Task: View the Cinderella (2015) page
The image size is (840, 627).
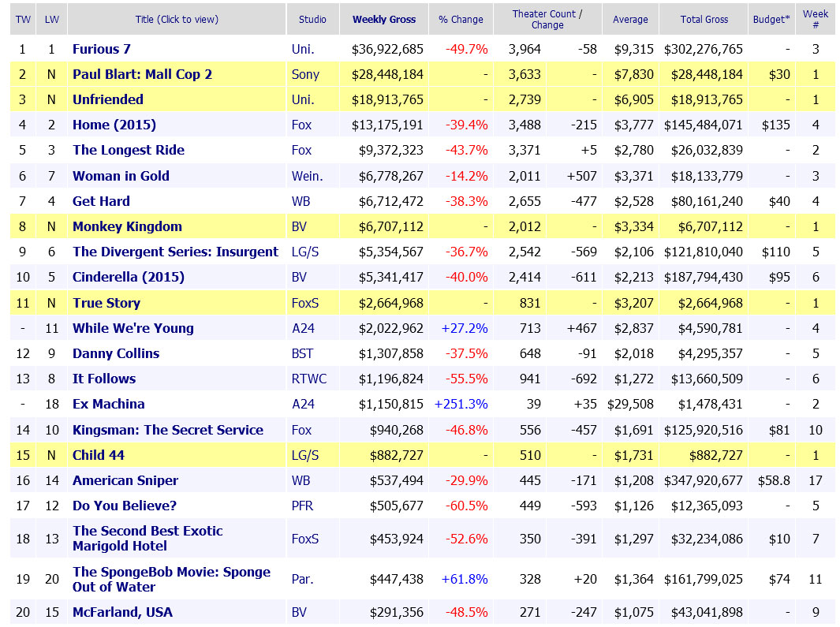Action: pos(128,277)
